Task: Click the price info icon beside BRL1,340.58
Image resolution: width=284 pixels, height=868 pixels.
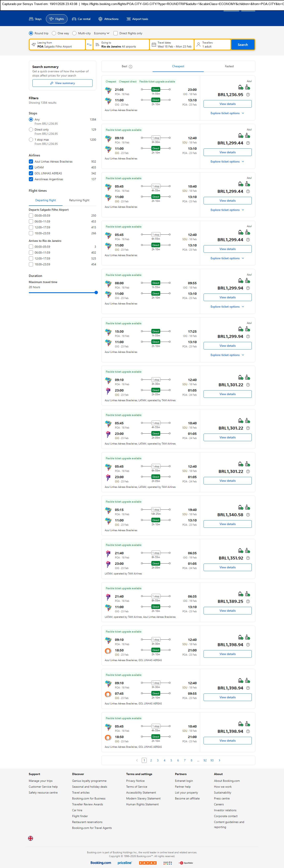Action: (248, 515)
